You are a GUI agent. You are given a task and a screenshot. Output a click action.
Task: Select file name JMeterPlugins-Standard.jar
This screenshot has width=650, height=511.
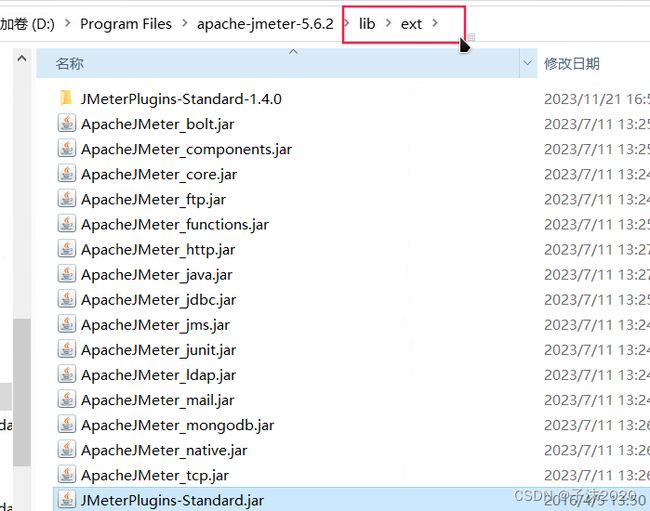pos(172,500)
